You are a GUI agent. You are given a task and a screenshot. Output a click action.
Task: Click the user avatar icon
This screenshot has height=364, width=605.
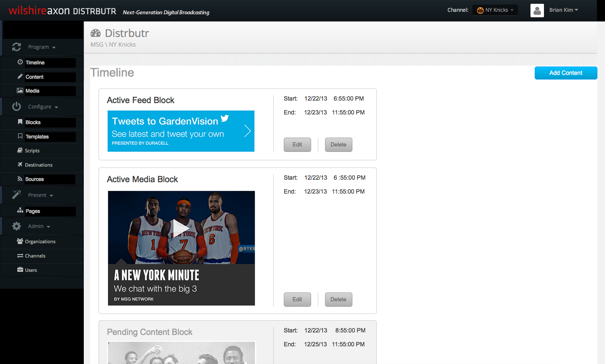click(537, 11)
